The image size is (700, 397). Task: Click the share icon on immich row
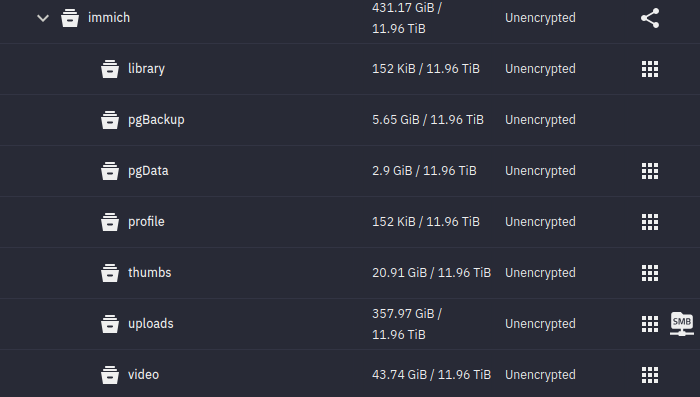coord(650,18)
